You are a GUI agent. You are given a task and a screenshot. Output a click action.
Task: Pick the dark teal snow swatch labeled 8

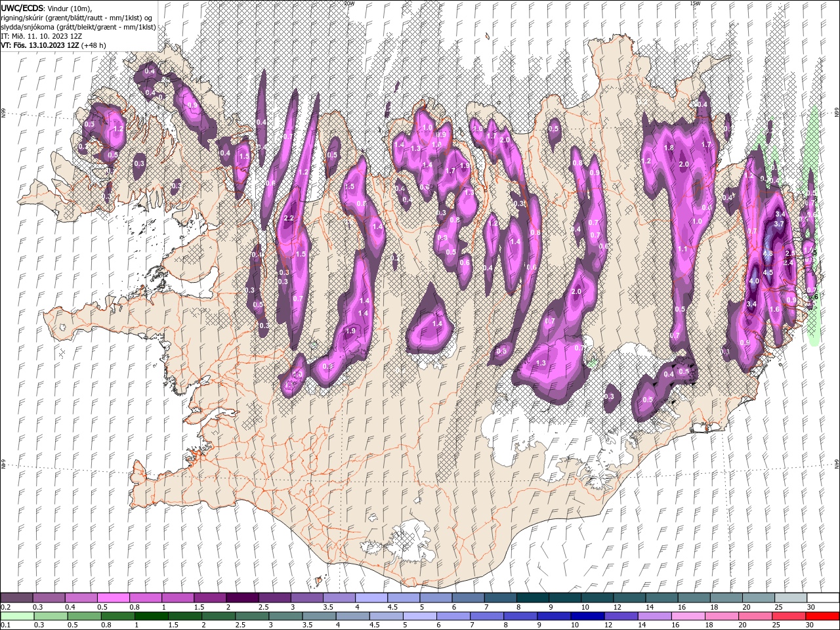pyautogui.click(x=533, y=598)
